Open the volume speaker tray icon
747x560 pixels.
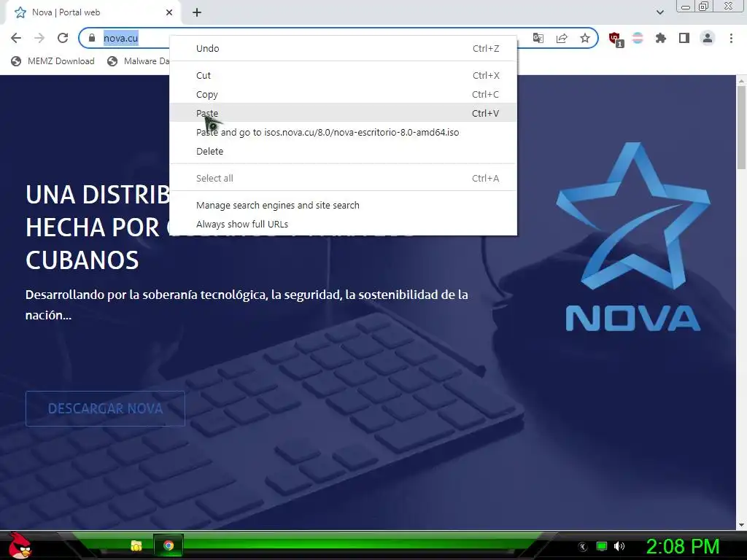tap(619, 546)
